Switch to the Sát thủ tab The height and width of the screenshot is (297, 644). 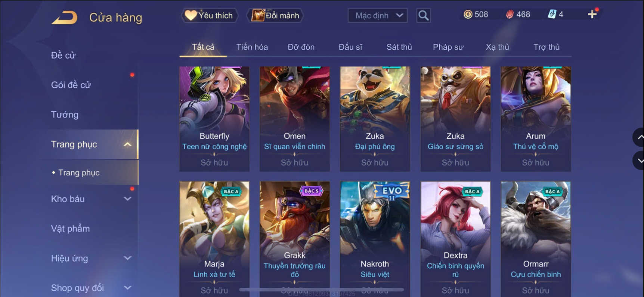click(x=399, y=47)
